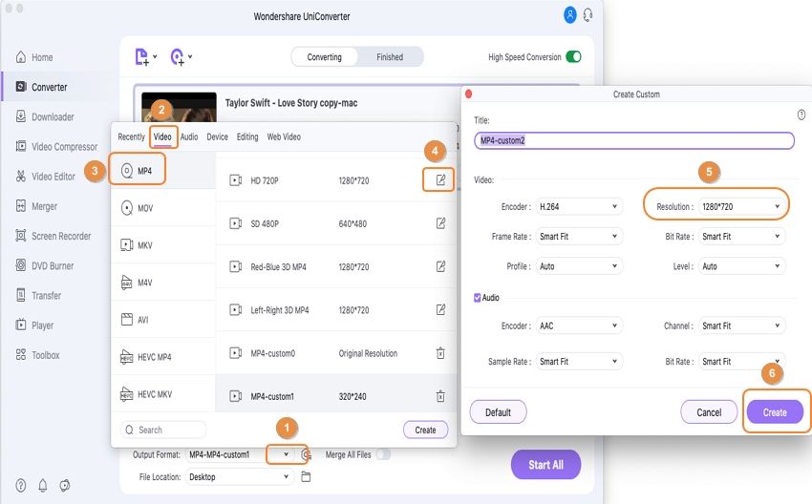
Task: Switch to the Web Video tab
Action: click(x=284, y=136)
